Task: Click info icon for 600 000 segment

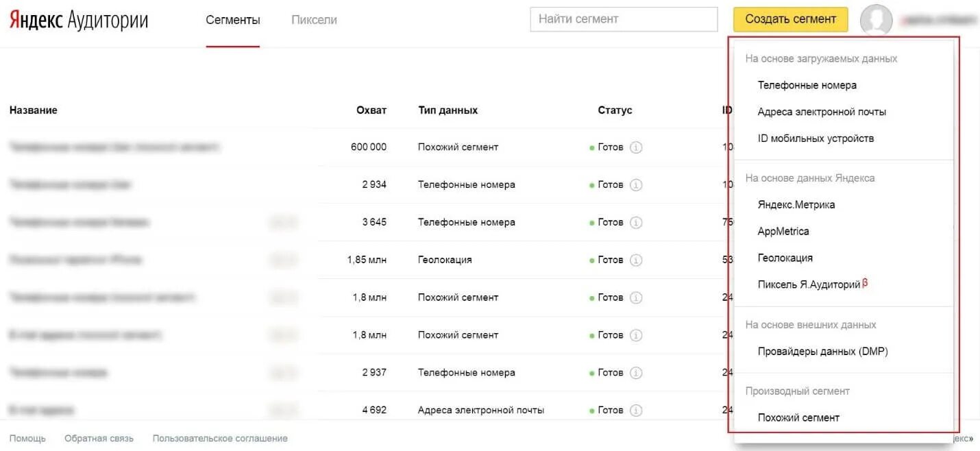Action: [x=636, y=147]
